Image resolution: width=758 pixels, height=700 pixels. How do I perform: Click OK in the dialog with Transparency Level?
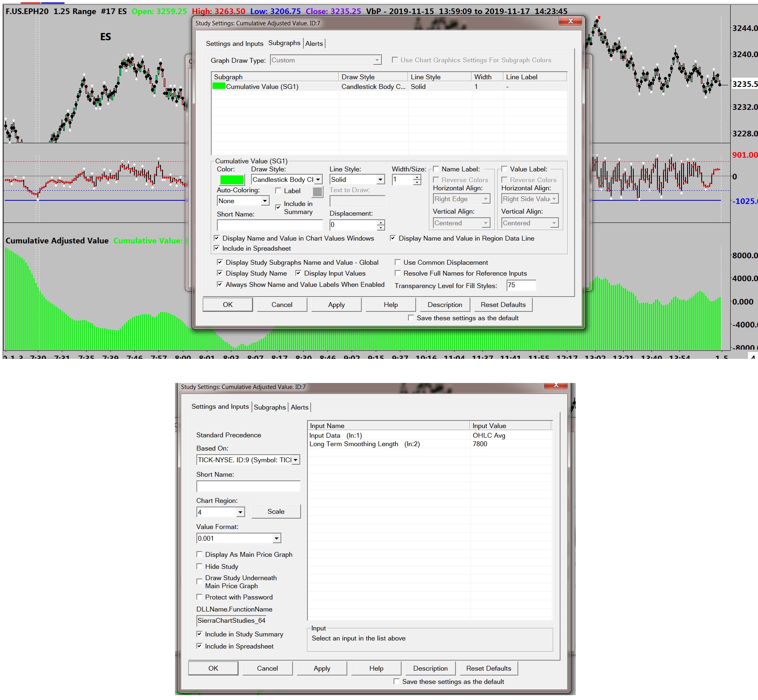[228, 305]
